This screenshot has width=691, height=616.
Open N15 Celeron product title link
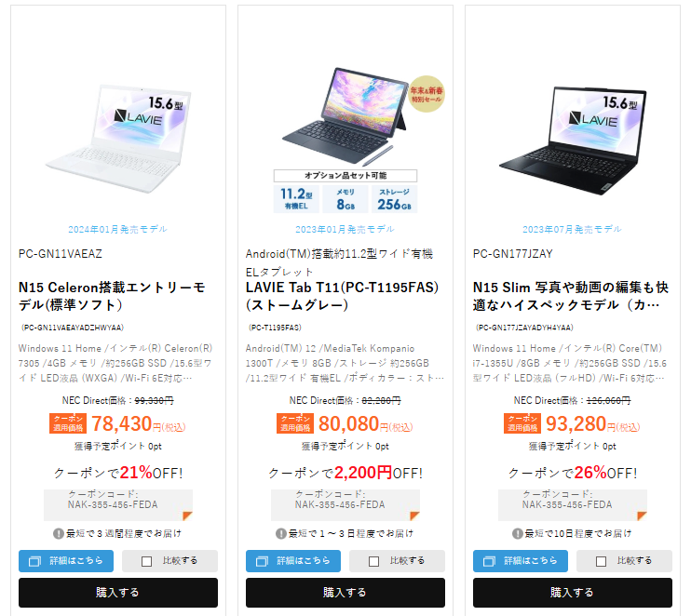click(x=113, y=296)
